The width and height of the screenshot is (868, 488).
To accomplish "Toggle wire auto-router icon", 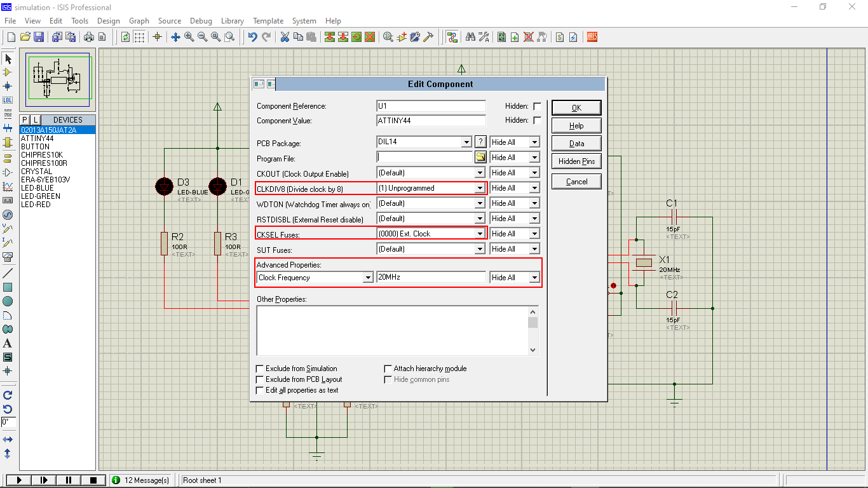I will [x=452, y=37].
